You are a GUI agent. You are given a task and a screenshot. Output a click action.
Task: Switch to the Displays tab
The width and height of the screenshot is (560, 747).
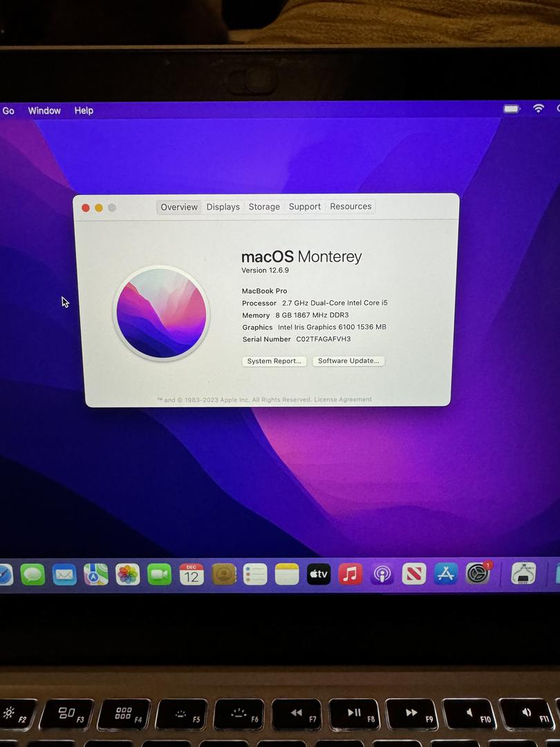pos(223,207)
